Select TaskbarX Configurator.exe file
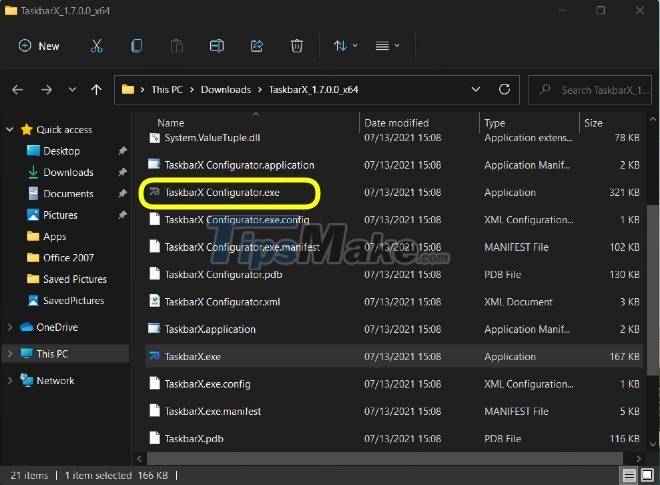Viewport: 660px width, 485px height. point(222,192)
